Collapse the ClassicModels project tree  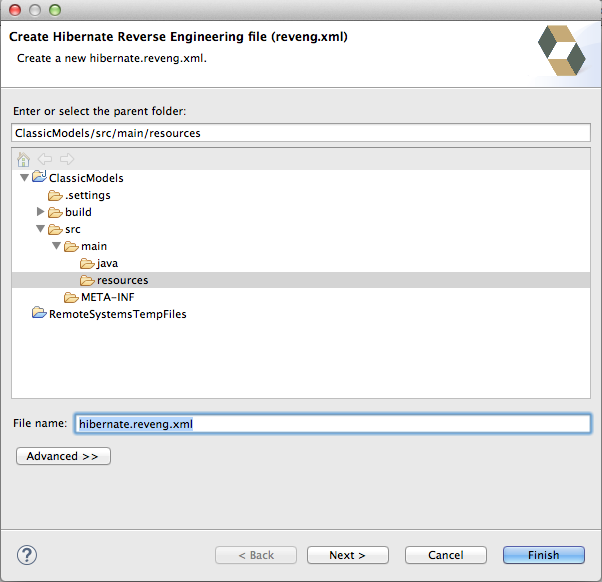pos(25,178)
